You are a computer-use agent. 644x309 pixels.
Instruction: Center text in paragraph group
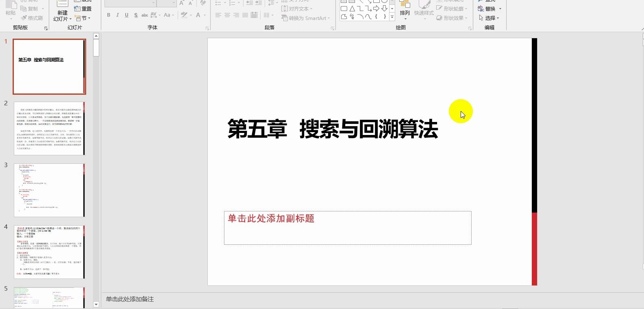point(227,15)
